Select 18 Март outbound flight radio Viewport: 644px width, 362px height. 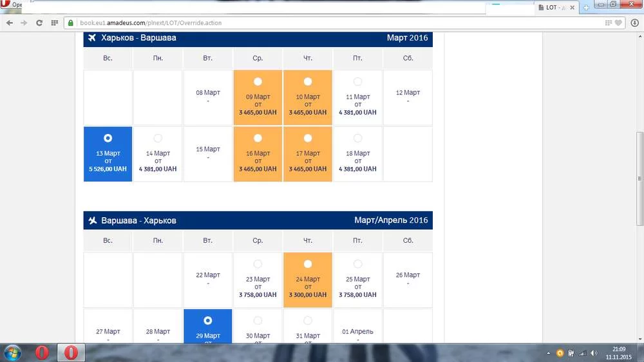357,138
